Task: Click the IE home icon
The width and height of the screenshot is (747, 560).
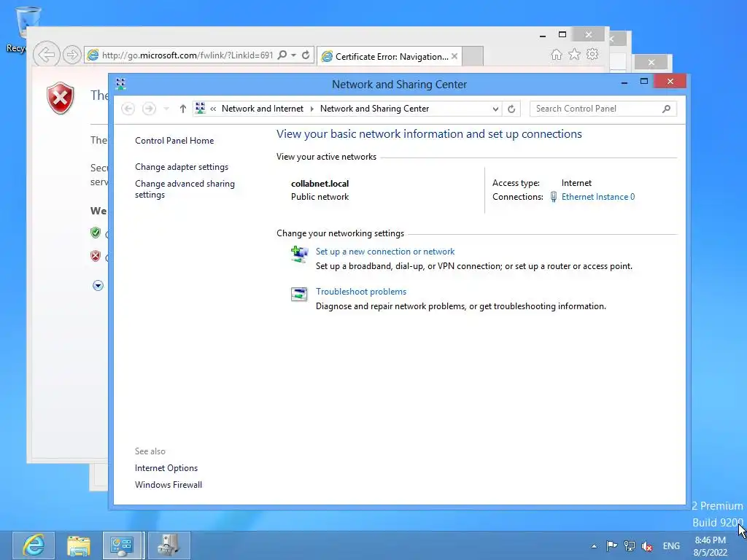Action: (x=556, y=54)
